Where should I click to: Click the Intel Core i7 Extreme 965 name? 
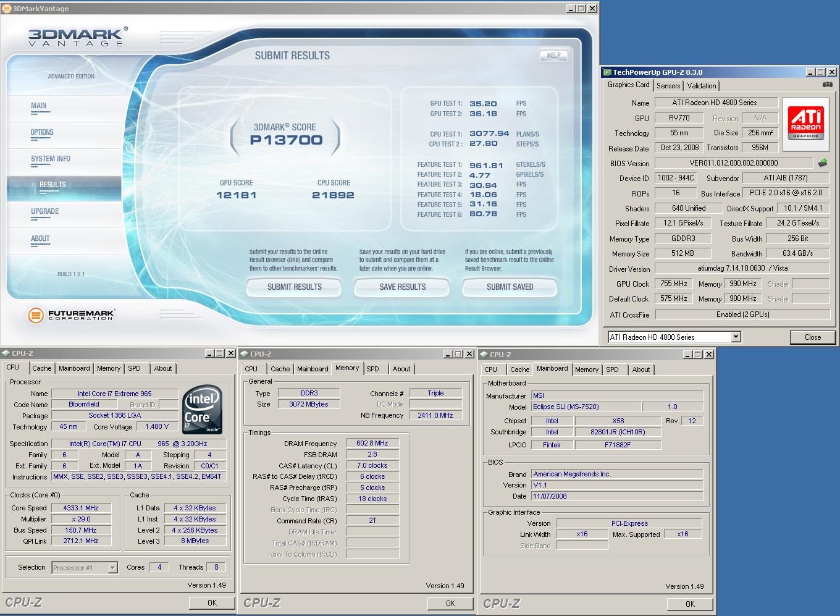tap(115, 394)
